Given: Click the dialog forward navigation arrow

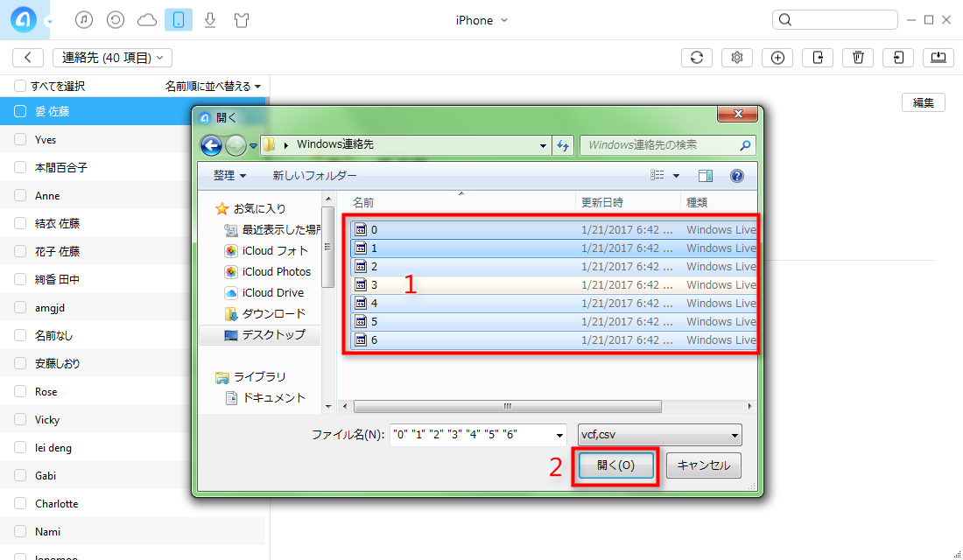Looking at the screenshot, I should (x=235, y=145).
